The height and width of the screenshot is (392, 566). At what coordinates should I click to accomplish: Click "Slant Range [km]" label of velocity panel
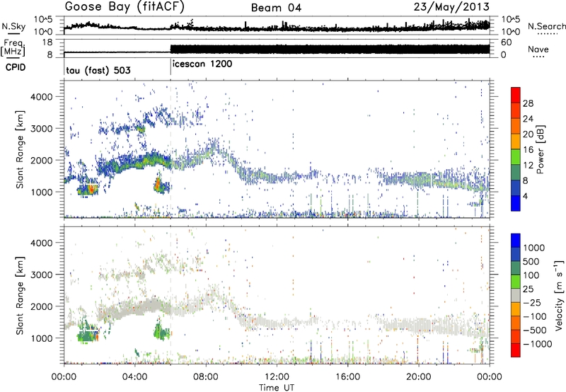(x=20, y=295)
